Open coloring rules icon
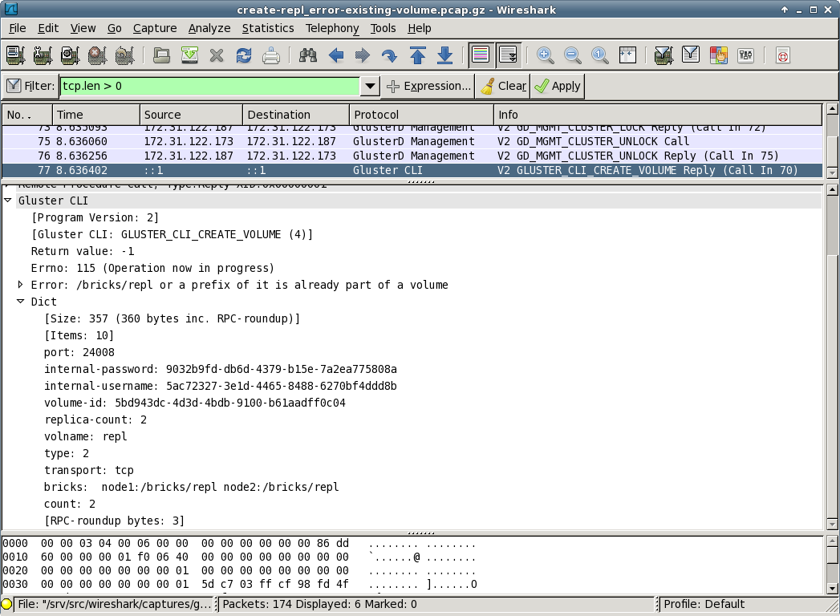Viewport: 840px width, 616px height. coord(718,55)
